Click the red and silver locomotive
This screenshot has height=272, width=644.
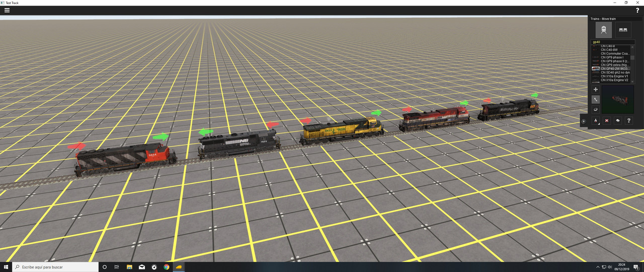434,119
